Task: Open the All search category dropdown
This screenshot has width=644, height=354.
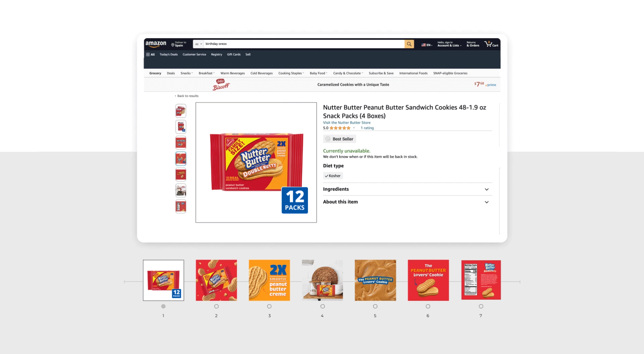Action: click(199, 44)
